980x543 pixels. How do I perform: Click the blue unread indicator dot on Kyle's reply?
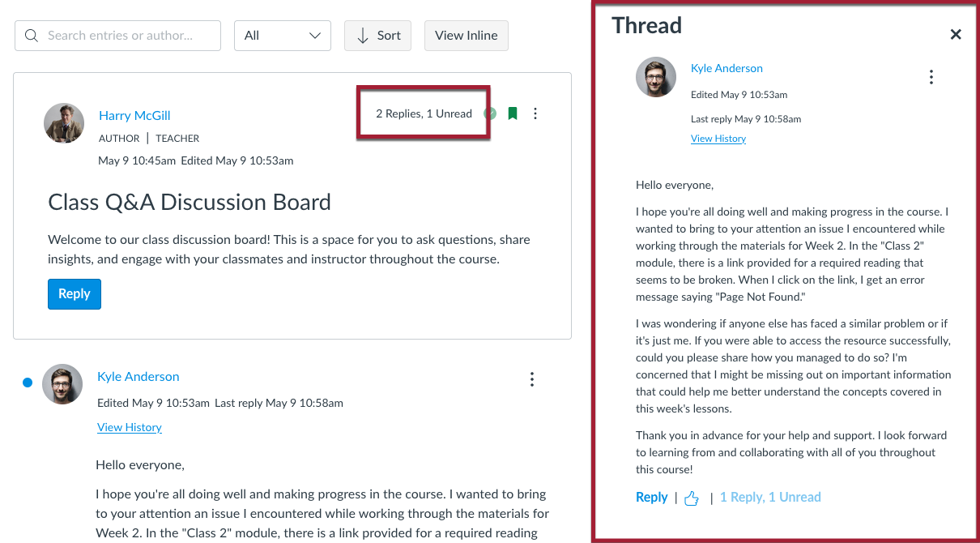(27, 382)
